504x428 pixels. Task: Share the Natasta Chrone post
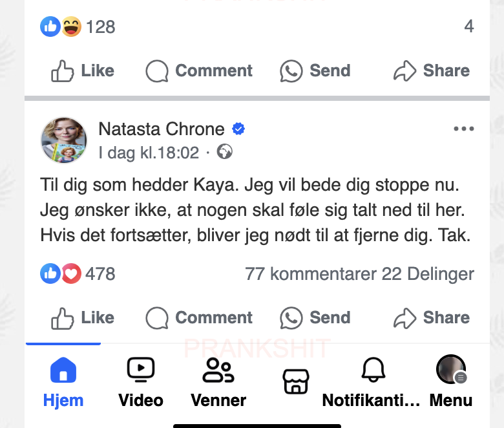click(x=431, y=317)
